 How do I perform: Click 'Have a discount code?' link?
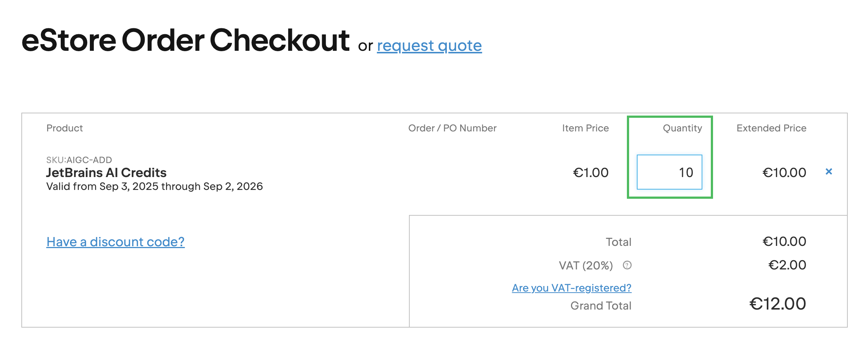pyautogui.click(x=115, y=242)
